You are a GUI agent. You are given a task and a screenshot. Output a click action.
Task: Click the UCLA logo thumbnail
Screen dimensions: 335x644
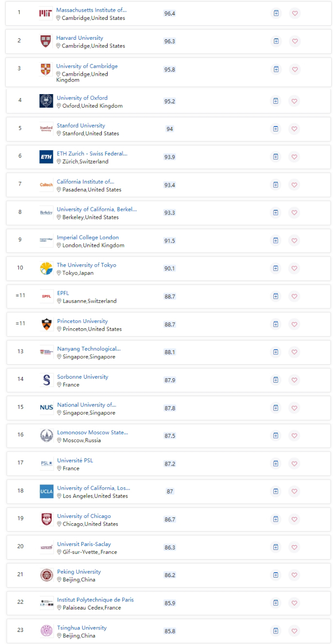[46, 491]
